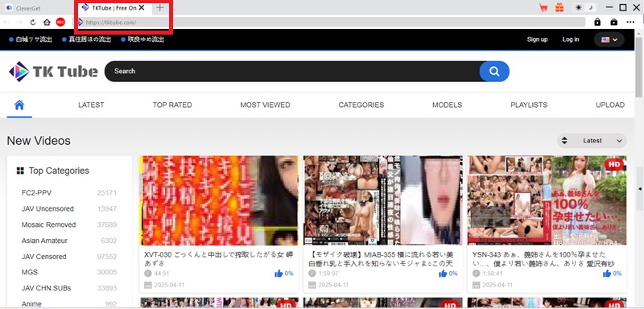
Task: Click the Log in link
Action: (571, 39)
